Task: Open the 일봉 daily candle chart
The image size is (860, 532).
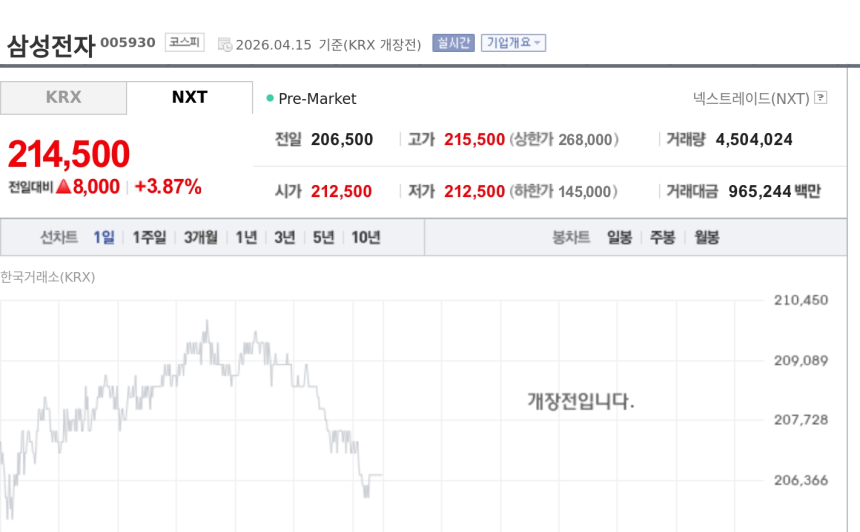Action: click(x=619, y=237)
